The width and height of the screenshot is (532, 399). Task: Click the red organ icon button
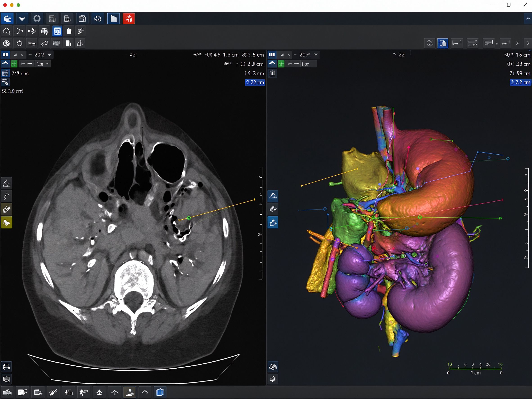pyautogui.click(x=129, y=18)
